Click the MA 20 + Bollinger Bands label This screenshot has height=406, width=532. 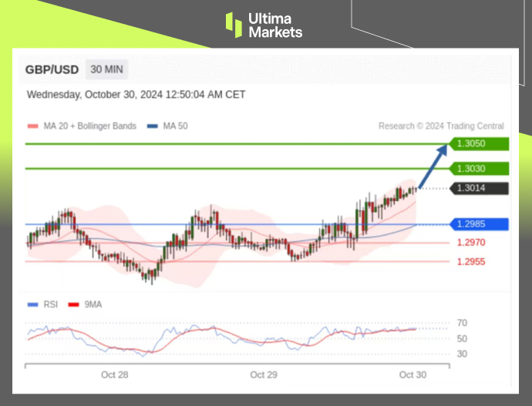click(90, 126)
